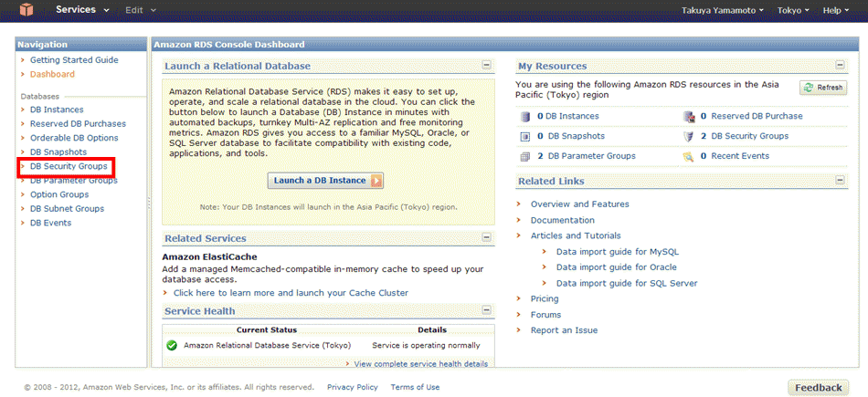868x397 pixels.
Task: Open the Services dropdown menu
Action: pyautogui.click(x=82, y=10)
